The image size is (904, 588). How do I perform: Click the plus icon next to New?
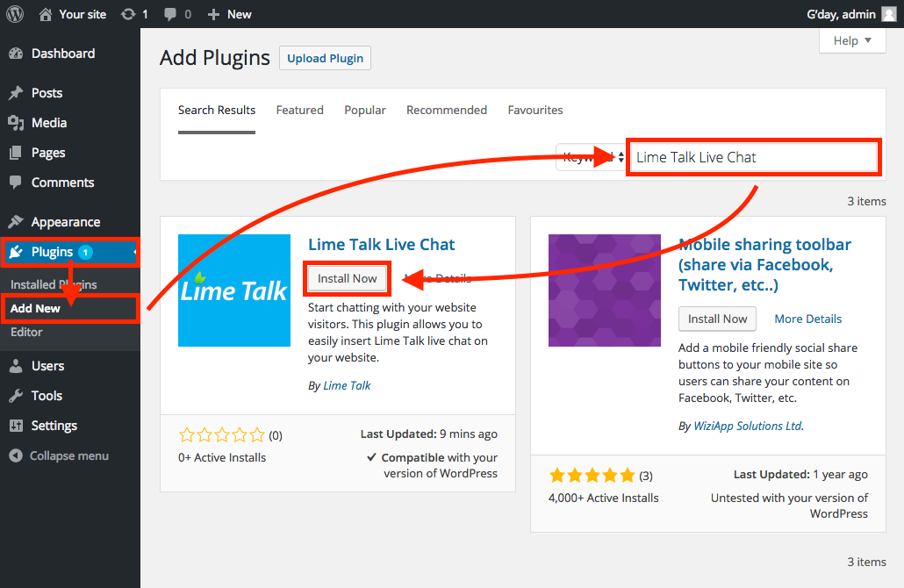tap(213, 14)
